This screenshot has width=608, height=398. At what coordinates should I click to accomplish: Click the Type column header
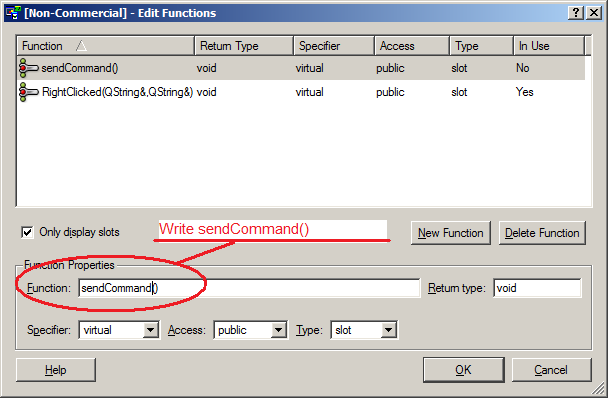[481, 46]
